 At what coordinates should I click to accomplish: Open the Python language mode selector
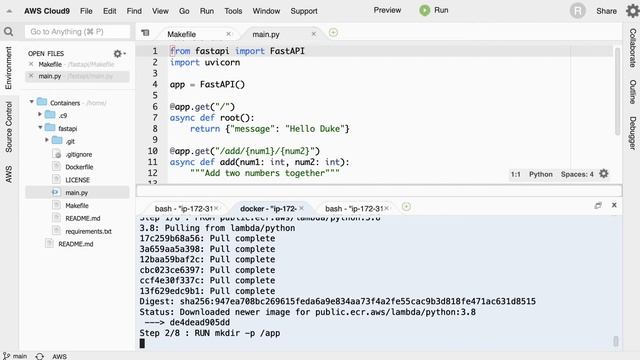[540, 174]
